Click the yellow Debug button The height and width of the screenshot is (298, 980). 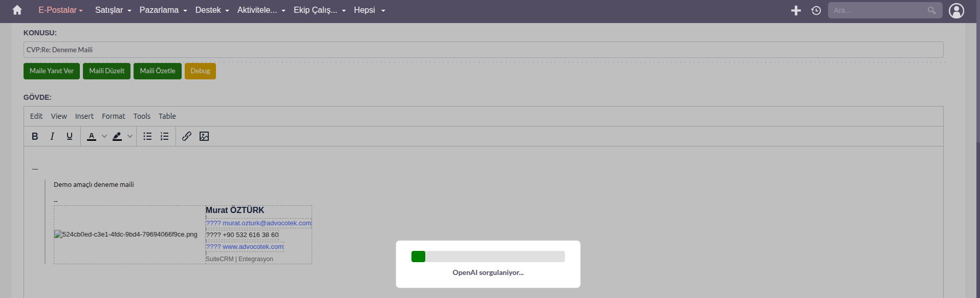tap(200, 71)
